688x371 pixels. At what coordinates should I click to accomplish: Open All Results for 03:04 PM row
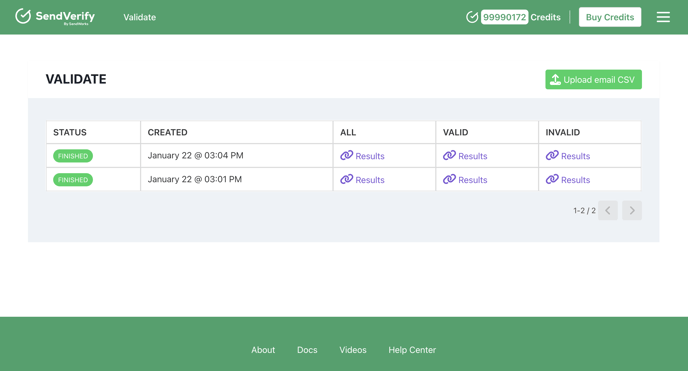pos(362,156)
